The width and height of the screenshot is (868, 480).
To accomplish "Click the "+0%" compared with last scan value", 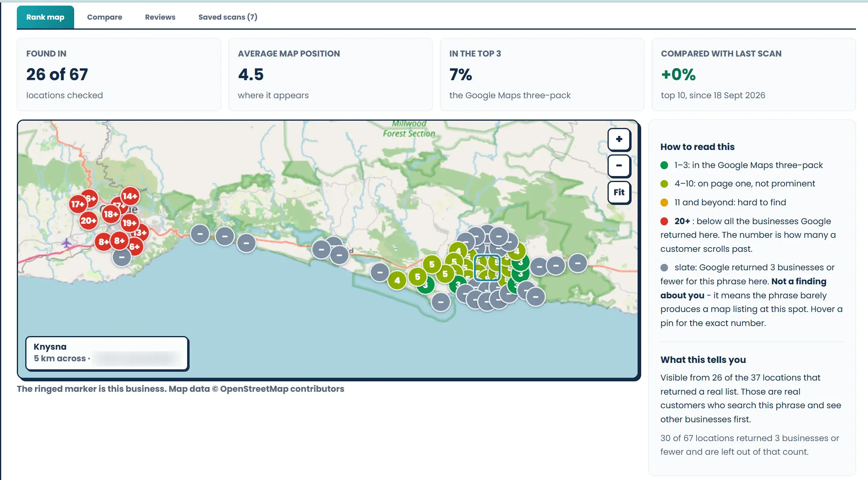I will [678, 75].
